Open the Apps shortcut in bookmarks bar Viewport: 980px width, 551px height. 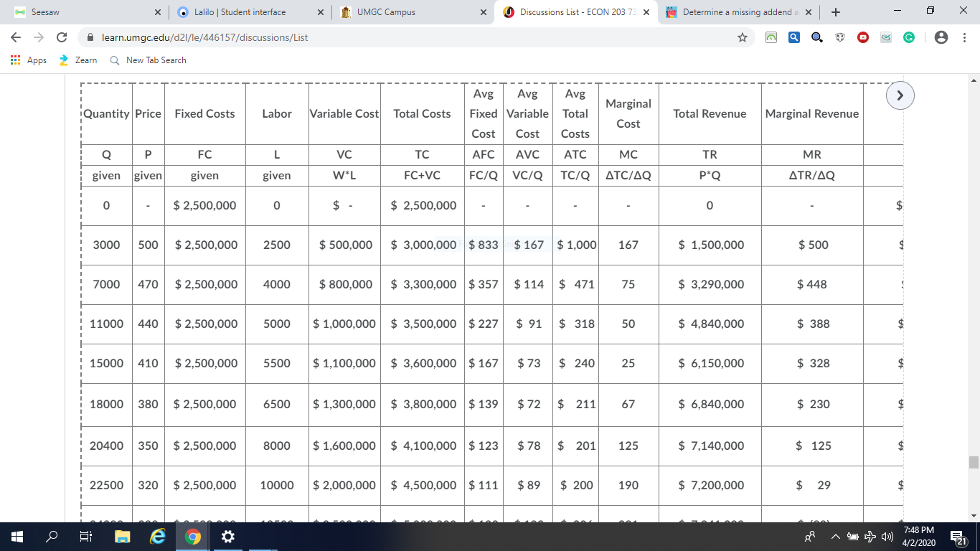pyautogui.click(x=29, y=60)
